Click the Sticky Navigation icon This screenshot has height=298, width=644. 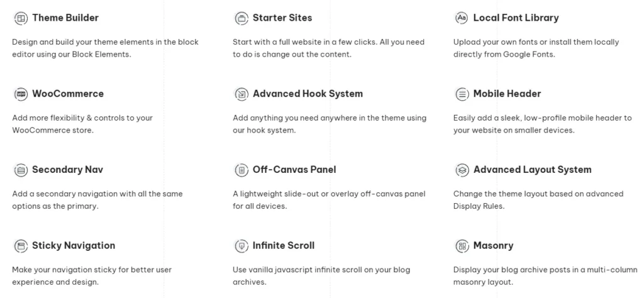21,246
